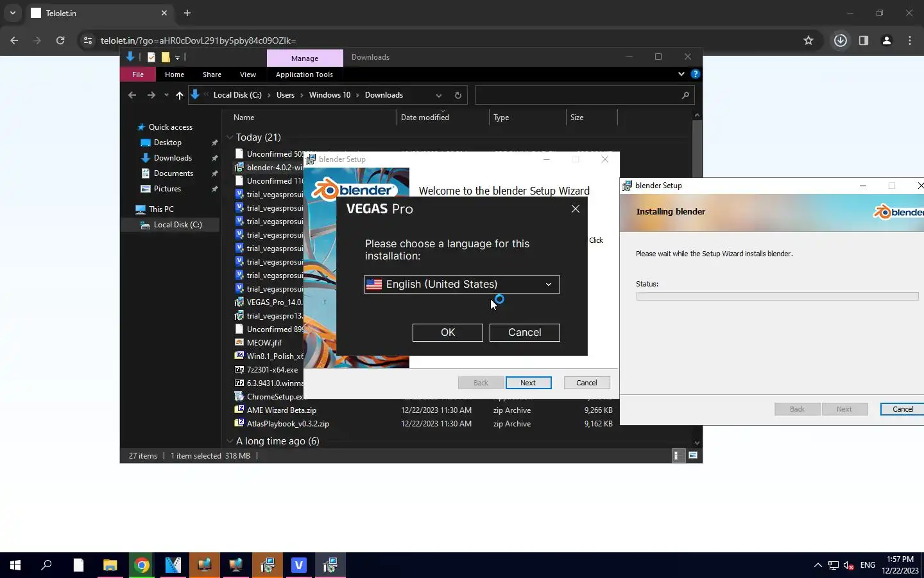This screenshot has width=924, height=578.
Task: Click OK in the VEGAS Pro language dialog
Action: (x=447, y=332)
